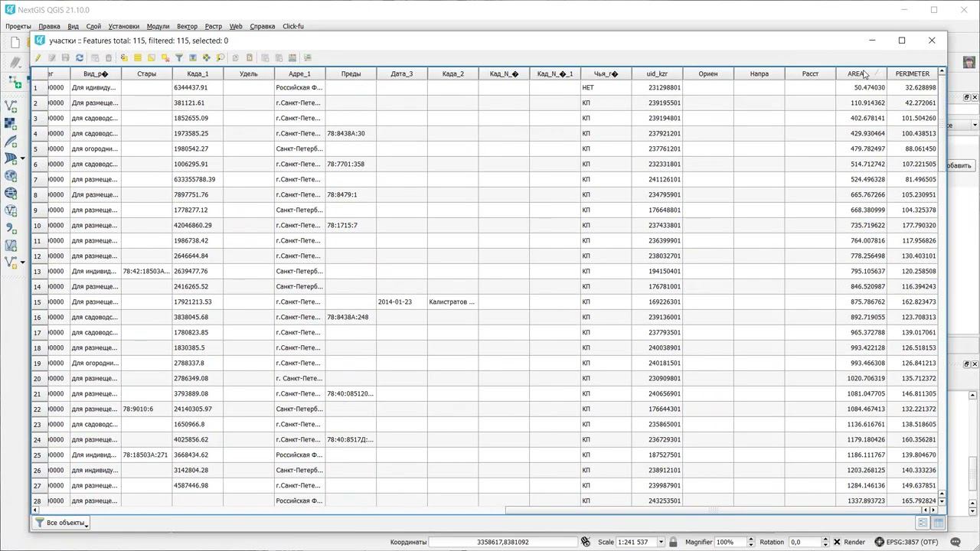Screen dimensions: 980x551
Task: Lock the map scale padlock icon
Action: [672, 542]
